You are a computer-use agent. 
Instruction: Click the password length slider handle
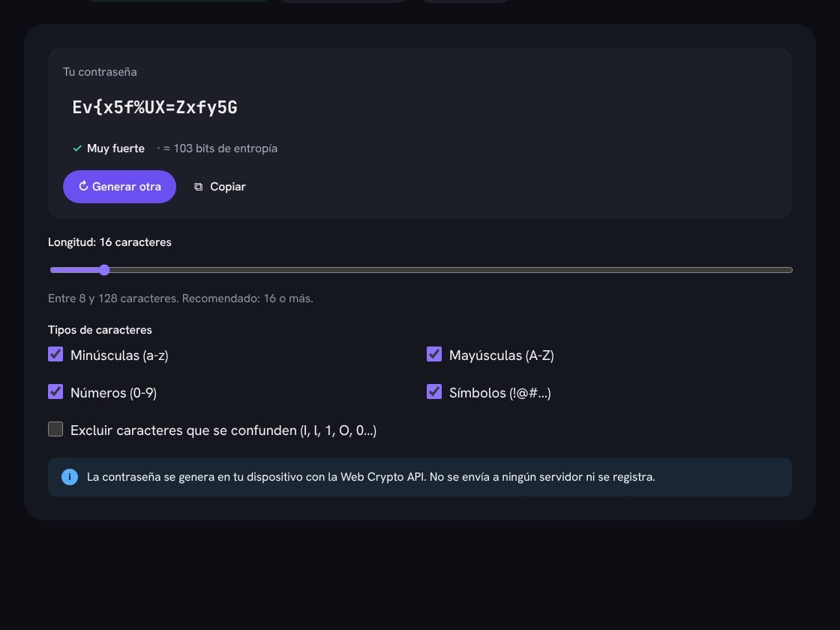(x=104, y=270)
